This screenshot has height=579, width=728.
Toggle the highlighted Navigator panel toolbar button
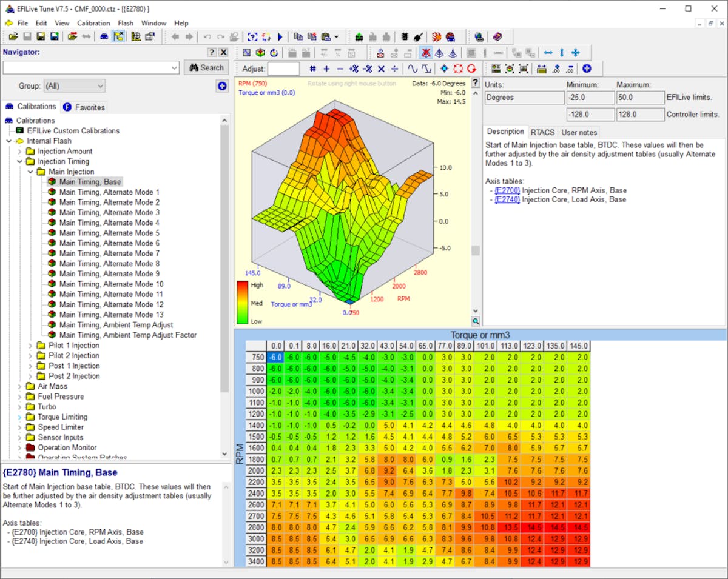118,36
